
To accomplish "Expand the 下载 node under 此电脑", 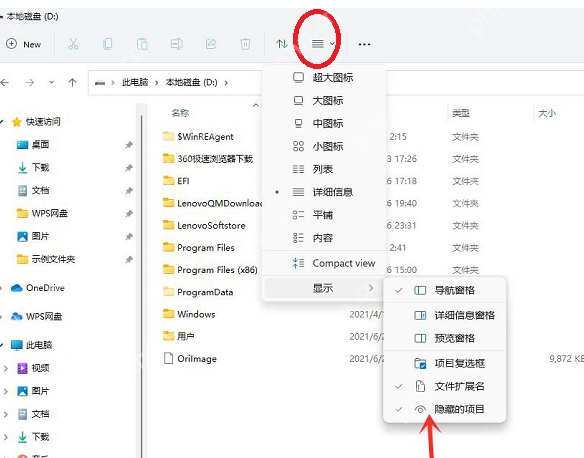I will (x=5, y=437).
